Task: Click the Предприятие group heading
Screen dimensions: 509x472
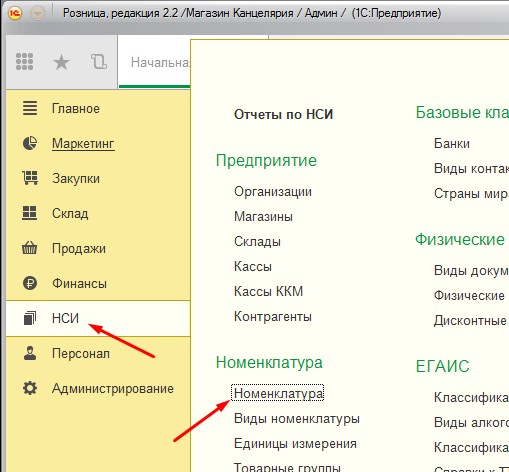Action: tap(266, 161)
